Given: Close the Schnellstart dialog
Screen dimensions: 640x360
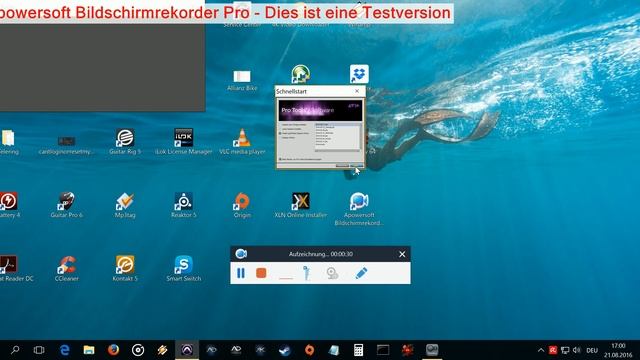Looking at the screenshot, I should 357,91.
